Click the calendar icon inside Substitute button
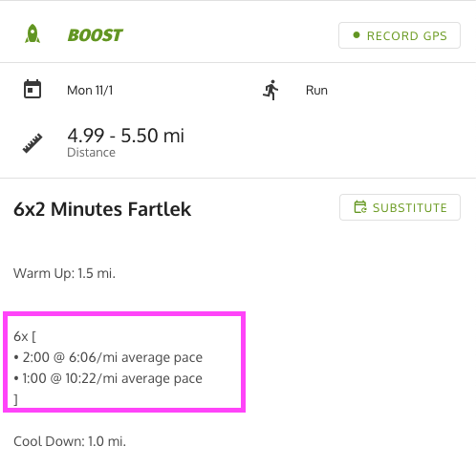Image resolution: width=476 pixels, height=467 pixels. tap(360, 207)
